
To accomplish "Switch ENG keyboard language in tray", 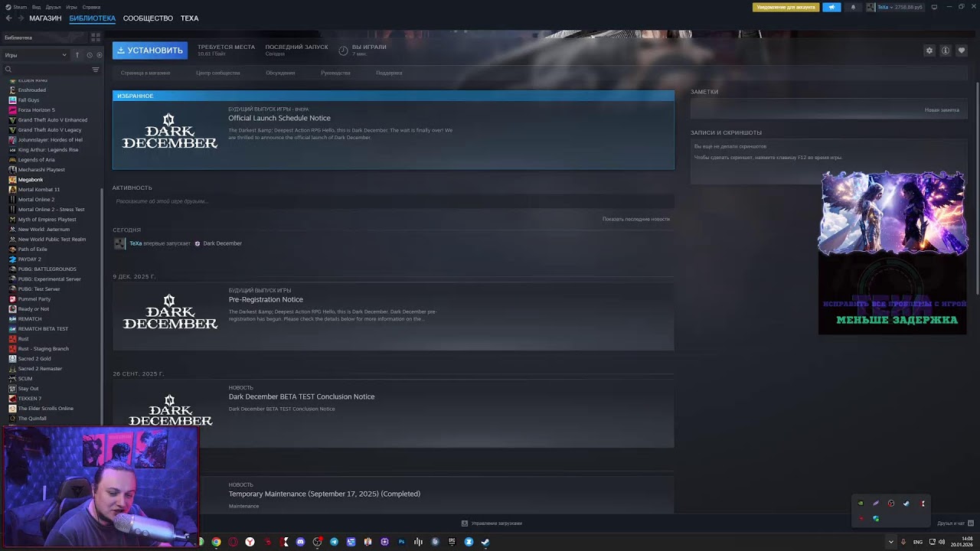I will (x=918, y=542).
